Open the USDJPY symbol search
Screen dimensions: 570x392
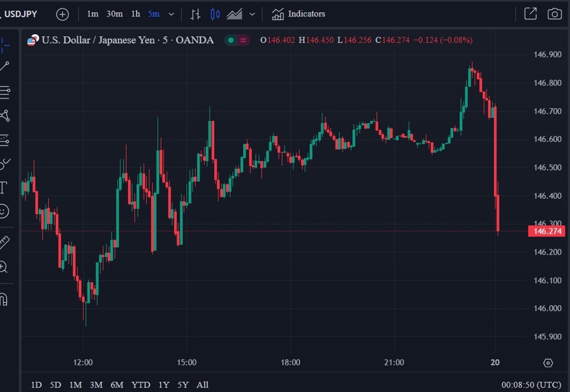click(x=20, y=14)
